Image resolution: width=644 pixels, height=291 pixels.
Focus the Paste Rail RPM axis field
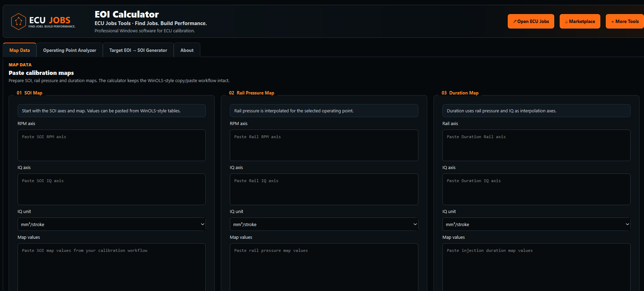324,145
